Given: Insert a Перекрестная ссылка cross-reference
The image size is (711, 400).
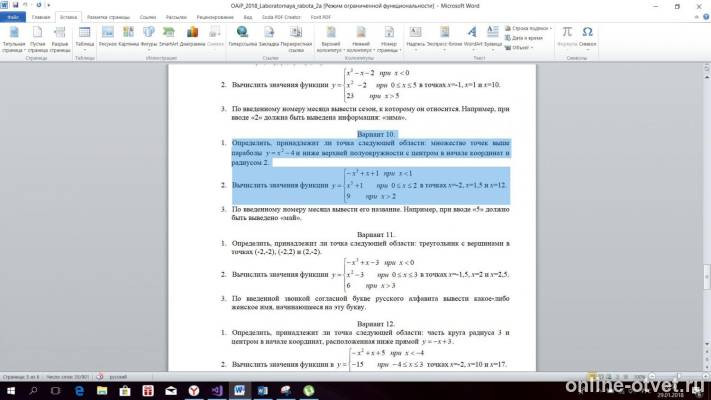Looking at the screenshot, I should tap(296, 39).
